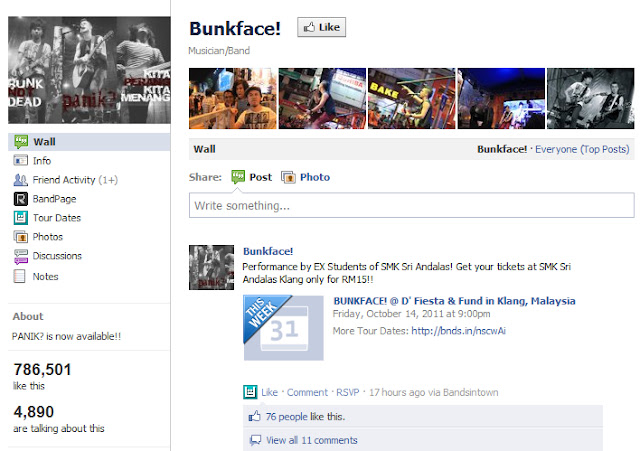Click the Wall speech bubble icon in sidebar
The height and width of the screenshot is (451, 640).
21,142
